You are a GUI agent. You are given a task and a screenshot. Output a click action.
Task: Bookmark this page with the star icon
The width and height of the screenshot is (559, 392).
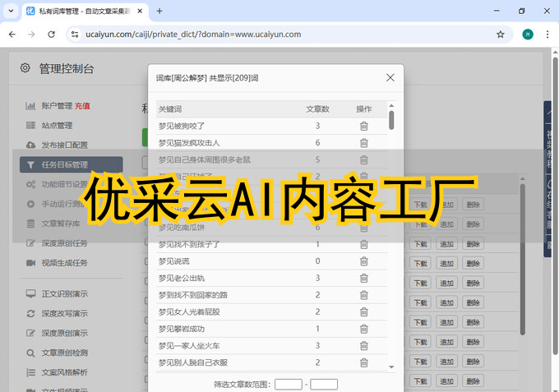pyautogui.click(x=500, y=35)
